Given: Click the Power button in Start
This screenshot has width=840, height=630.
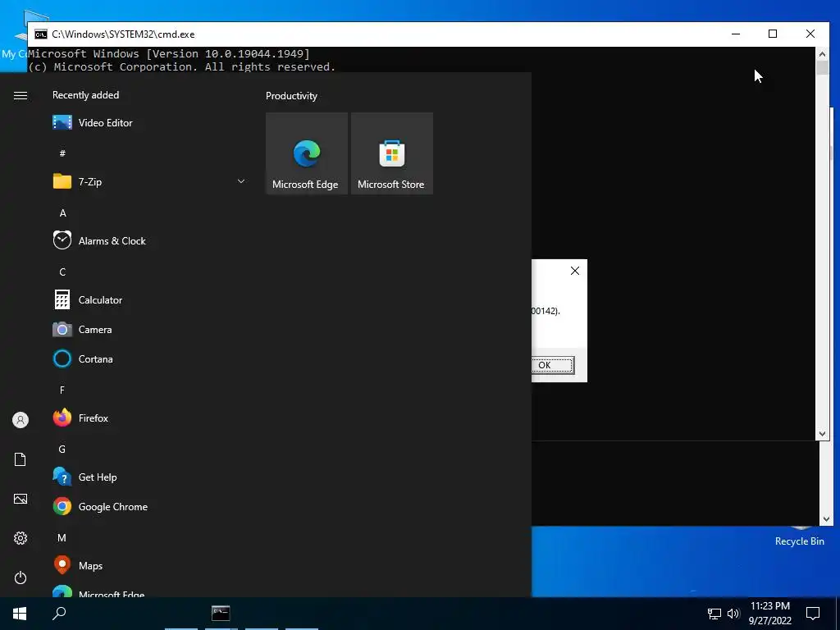Looking at the screenshot, I should 21,577.
